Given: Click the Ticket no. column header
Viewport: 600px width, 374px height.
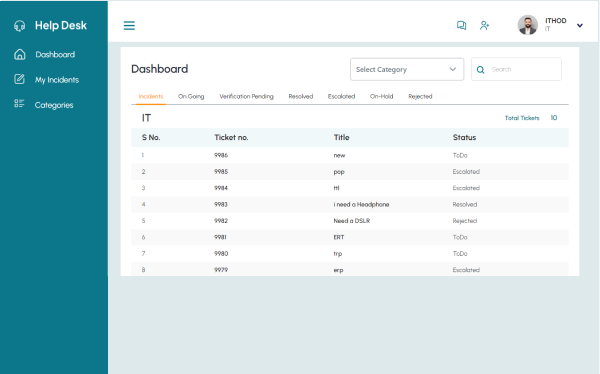Looking at the screenshot, I should coord(231,137).
